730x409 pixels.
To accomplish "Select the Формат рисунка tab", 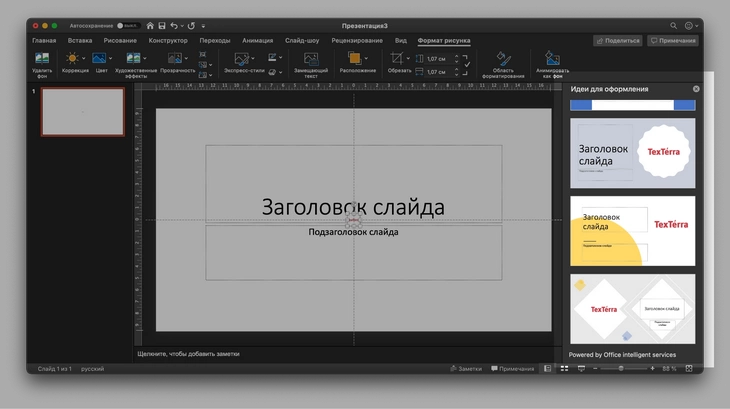I will tap(444, 40).
